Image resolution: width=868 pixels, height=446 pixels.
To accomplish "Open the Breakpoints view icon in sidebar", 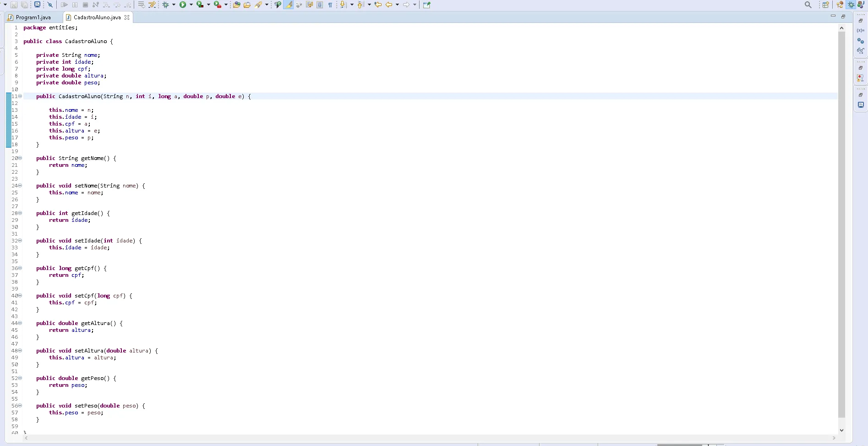I will coord(861,41).
